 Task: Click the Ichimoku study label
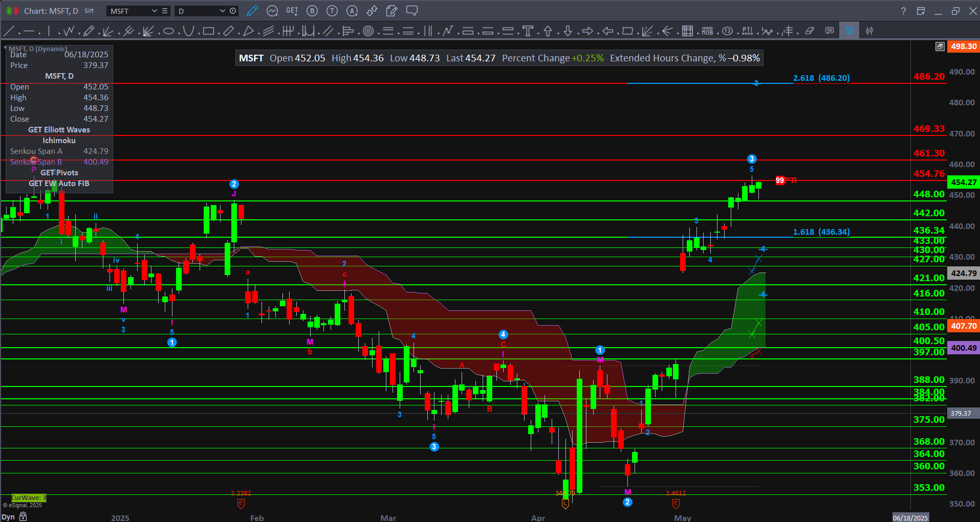[x=59, y=141]
